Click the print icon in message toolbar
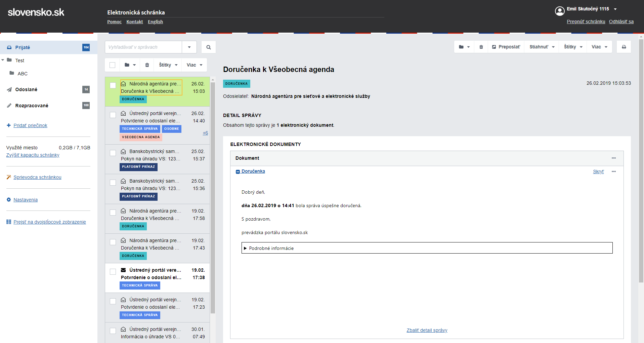This screenshot has width=644, height=343. (x=624, y=47)
